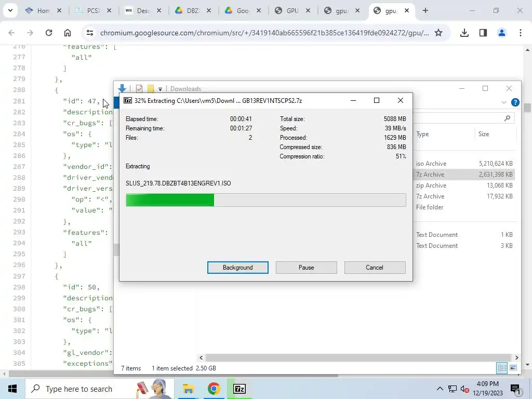Image resolution: width=532 pixels, height=399 pixels.
Task: Click code line number 298
Action: coord(19,287)
